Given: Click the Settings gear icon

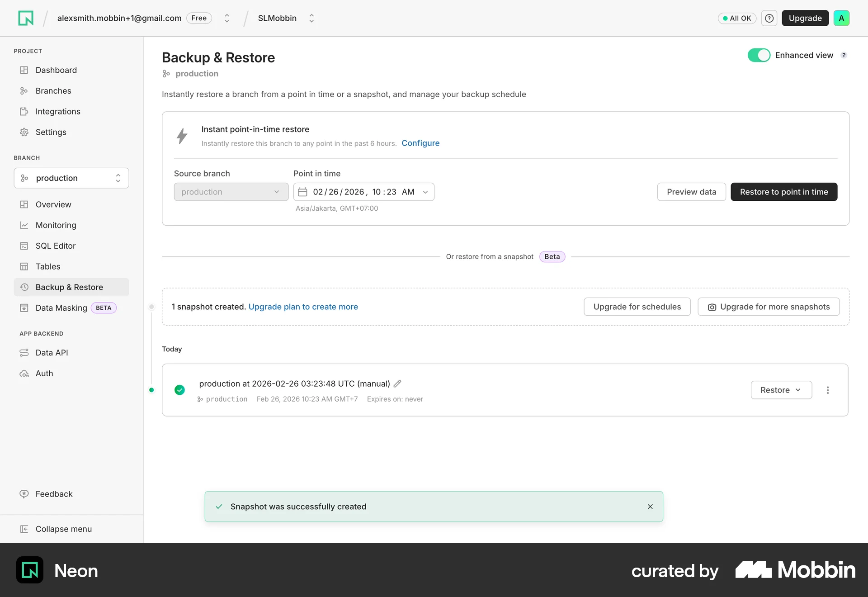Looking at the screenshot, I should (x=24, y=132).
